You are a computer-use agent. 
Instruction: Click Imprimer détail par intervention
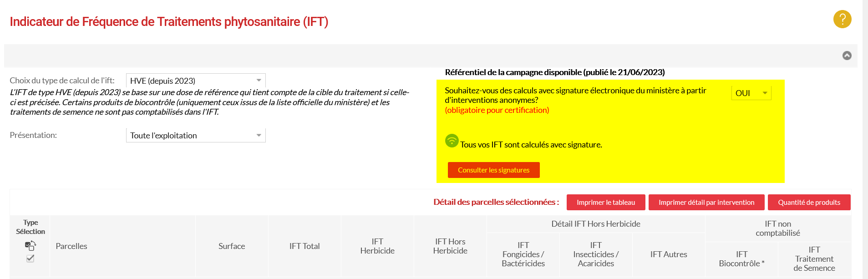click(x=706, y=203)
